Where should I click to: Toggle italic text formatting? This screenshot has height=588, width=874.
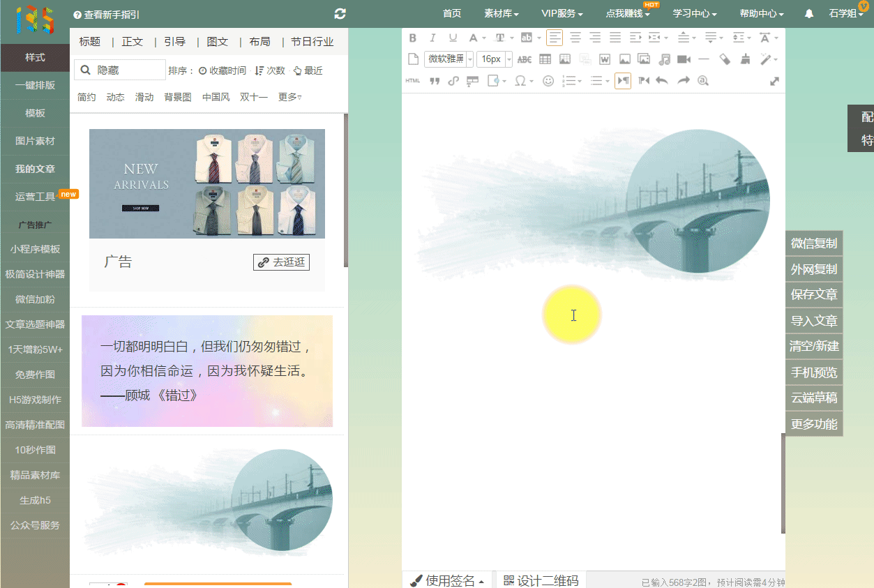click(432, 38)
